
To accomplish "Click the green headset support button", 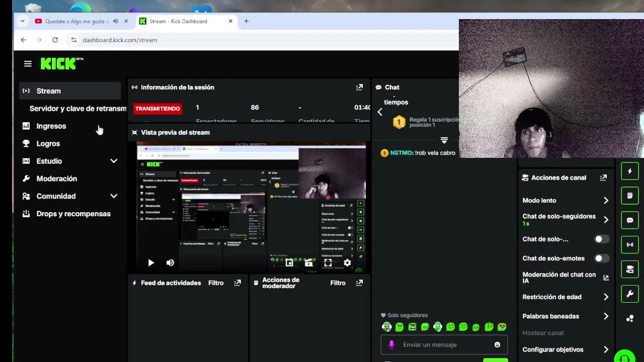I will point(625,356).
